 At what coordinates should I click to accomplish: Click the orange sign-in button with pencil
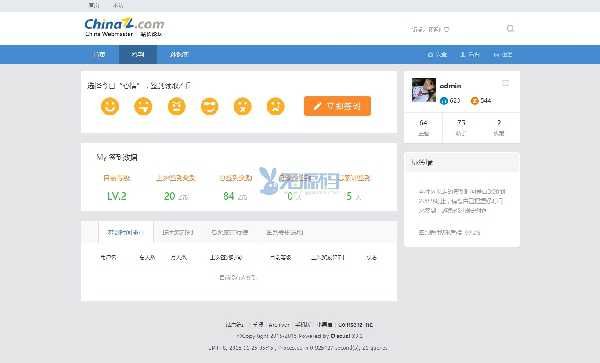point(338,106)
